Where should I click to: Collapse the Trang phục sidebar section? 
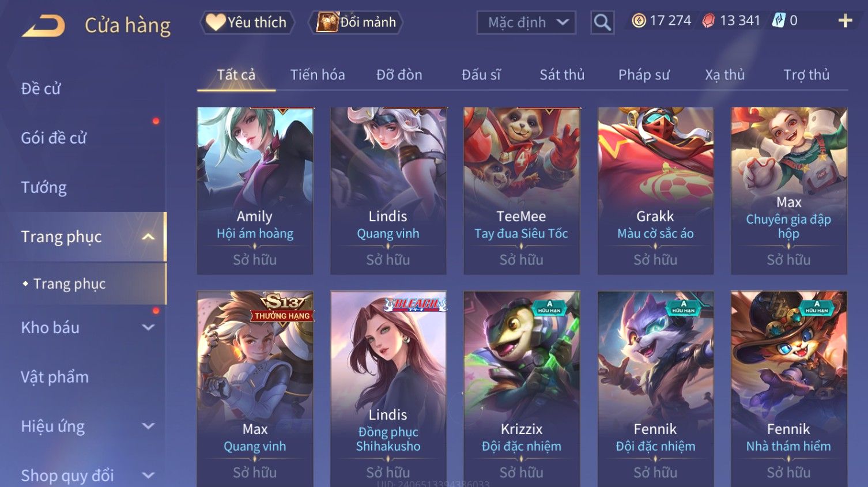(x=148, y=237)
